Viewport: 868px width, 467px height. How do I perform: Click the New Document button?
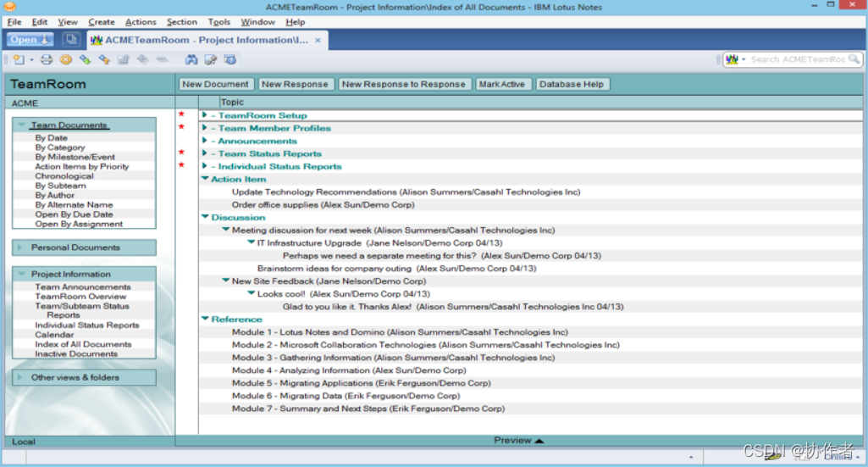(215, 84)
